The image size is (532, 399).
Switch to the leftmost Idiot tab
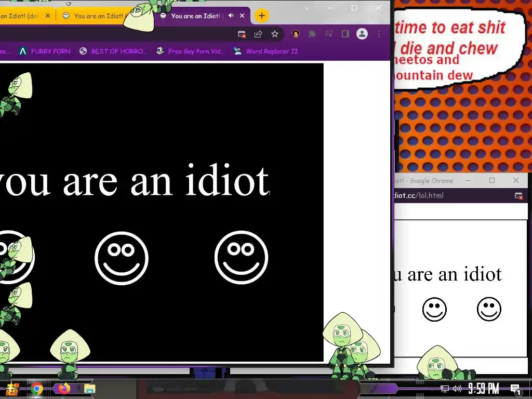pyautogui.click(x=20, y=16)
